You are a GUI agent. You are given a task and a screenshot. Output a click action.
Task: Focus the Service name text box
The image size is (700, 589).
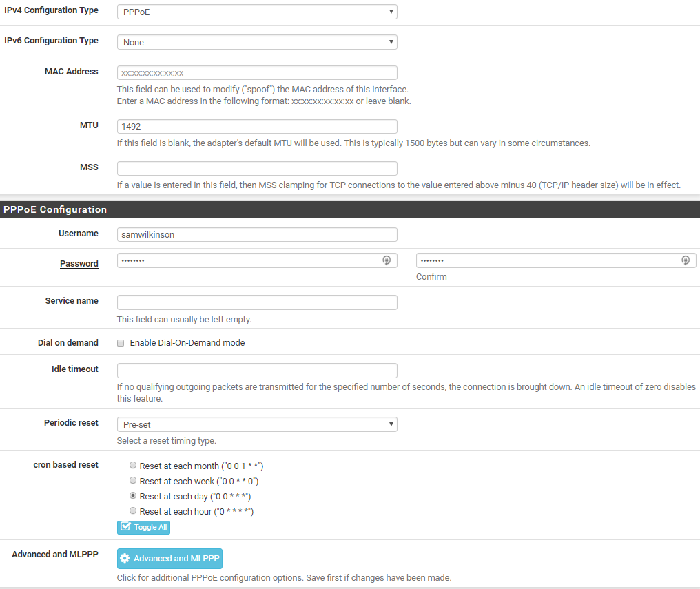(x=257, y=302)
